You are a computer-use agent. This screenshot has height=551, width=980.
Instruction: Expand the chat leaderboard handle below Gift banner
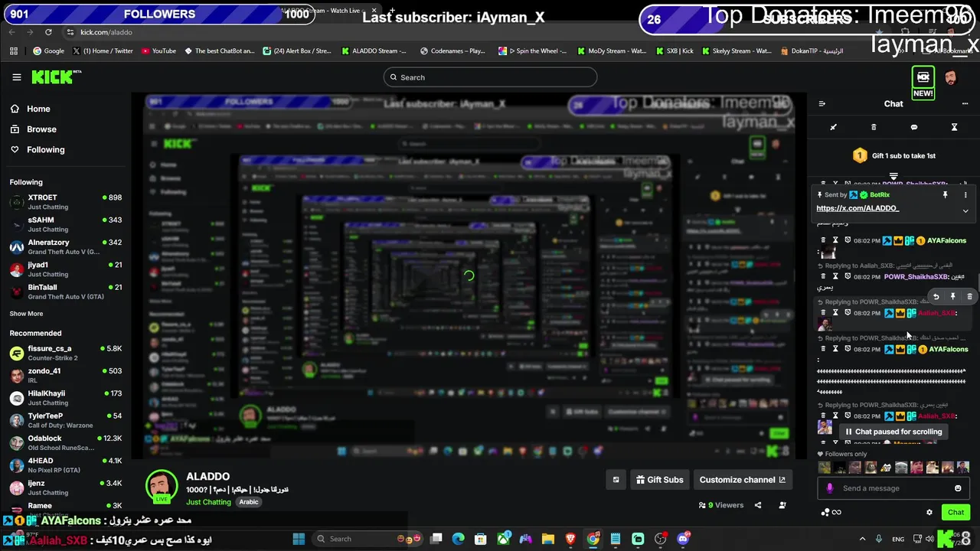(x=893, y=177)
